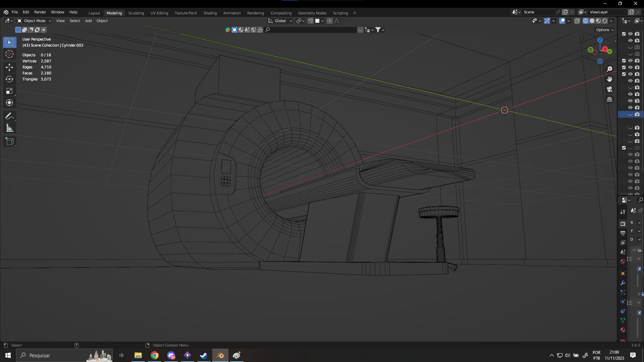The height and width of the screenshot is (362, 644).
Task: Uncheck the first collection checkbox in the outliner
Action: coord(624,34)
